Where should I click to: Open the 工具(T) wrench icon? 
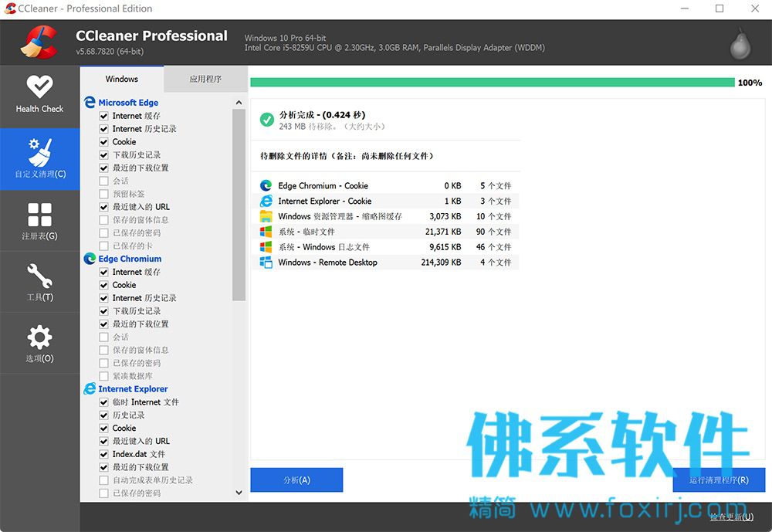click(39, 276)
